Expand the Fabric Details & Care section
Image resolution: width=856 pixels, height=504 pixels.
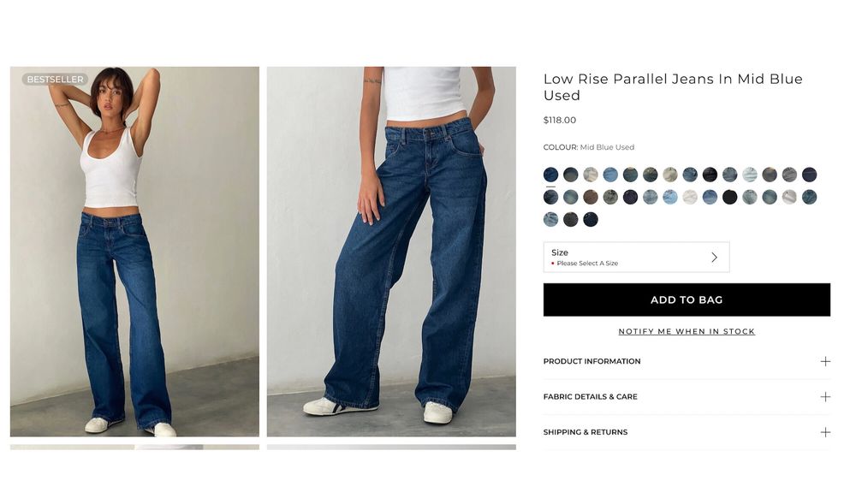tap(687, 396)
